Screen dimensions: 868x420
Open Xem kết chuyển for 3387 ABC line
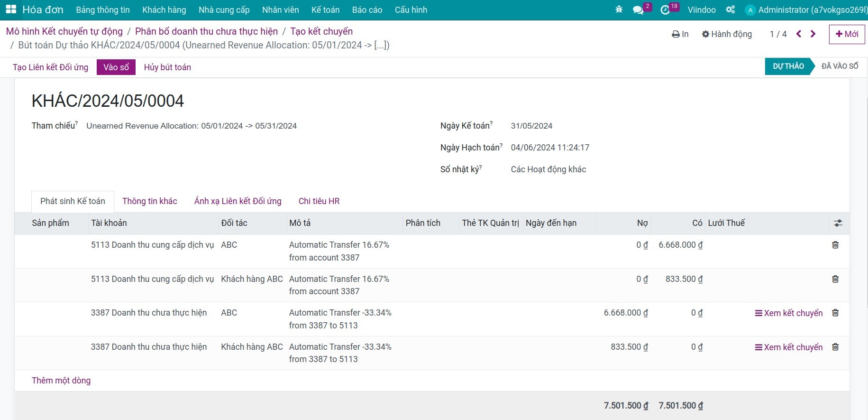point(789,313)
